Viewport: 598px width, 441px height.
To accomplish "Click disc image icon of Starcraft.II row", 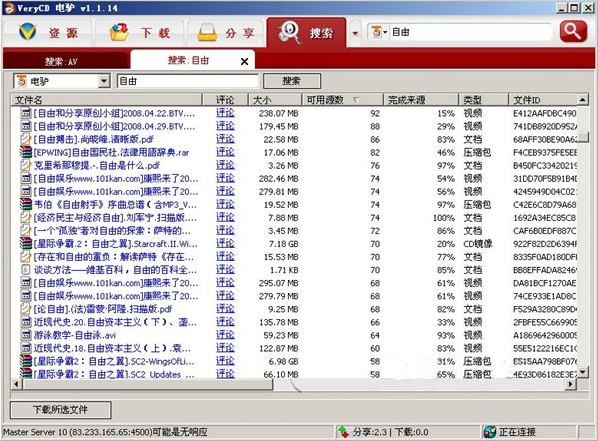I will tap(26, 243).
